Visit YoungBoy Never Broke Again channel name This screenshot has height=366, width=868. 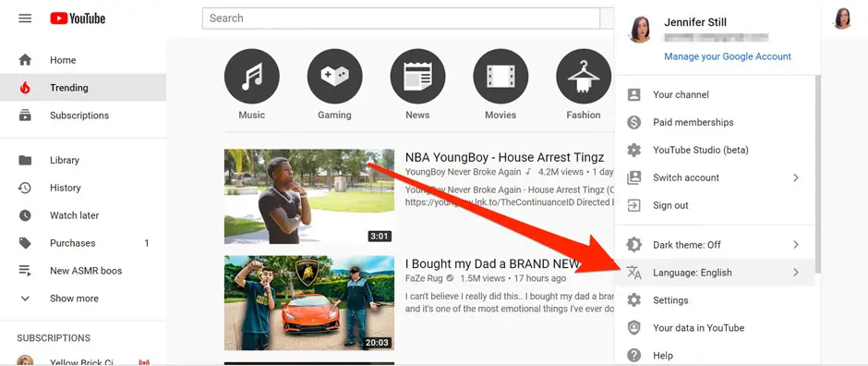(463, 172)
